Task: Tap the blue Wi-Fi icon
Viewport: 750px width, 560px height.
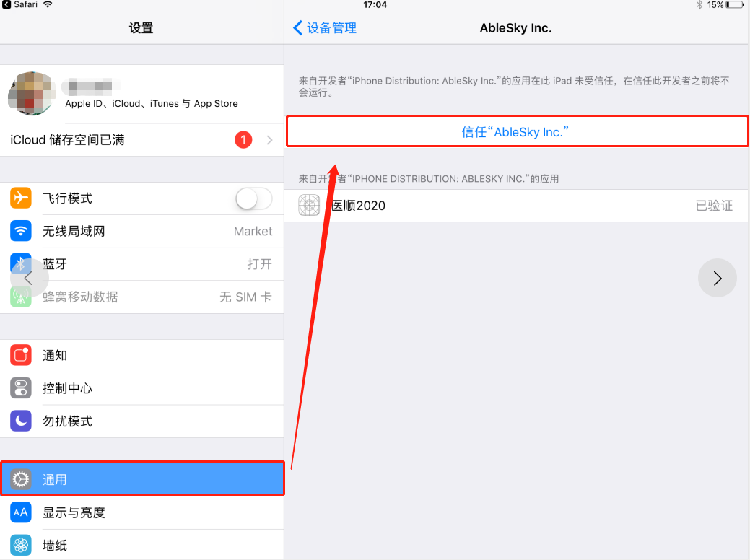Action: [20, 231]
